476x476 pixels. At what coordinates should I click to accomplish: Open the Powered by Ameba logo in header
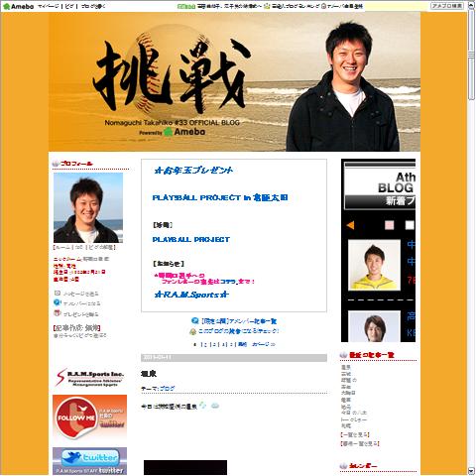point(173,132)
